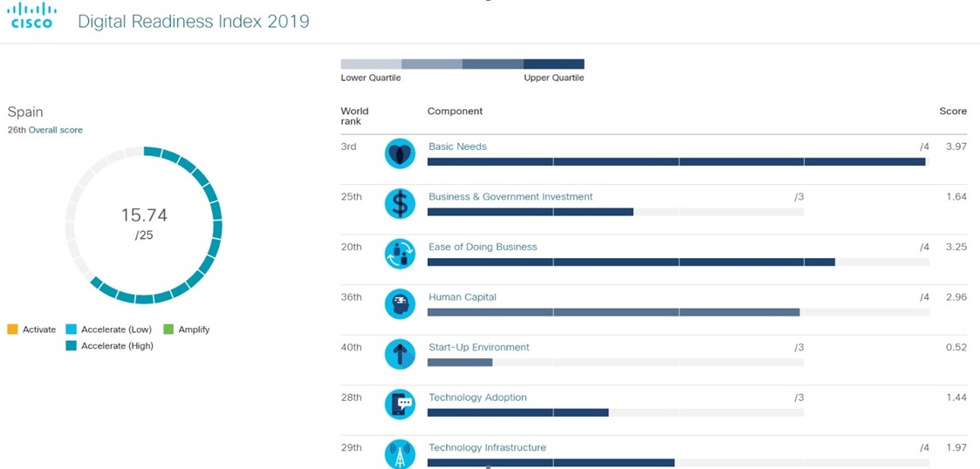Click the Start-Up Environment arrow icon
The image size is (980, 469).
pyautogui.click(x=400, y=354)
